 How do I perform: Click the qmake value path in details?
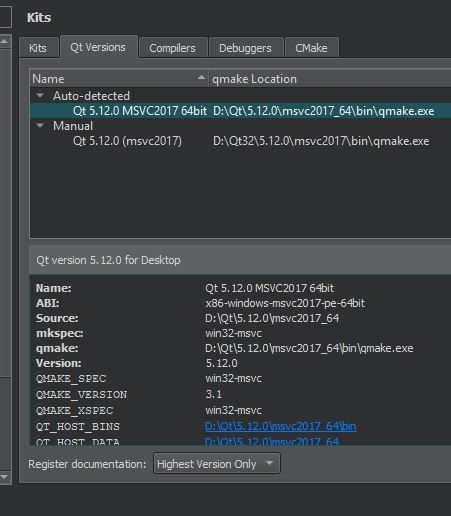309,348
